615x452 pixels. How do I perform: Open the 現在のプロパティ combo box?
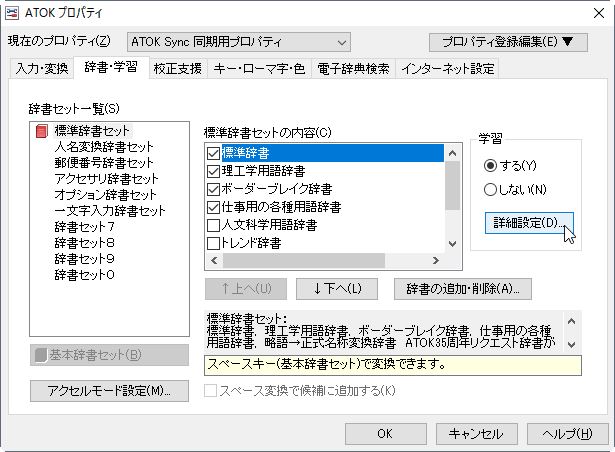pos(238,42)
